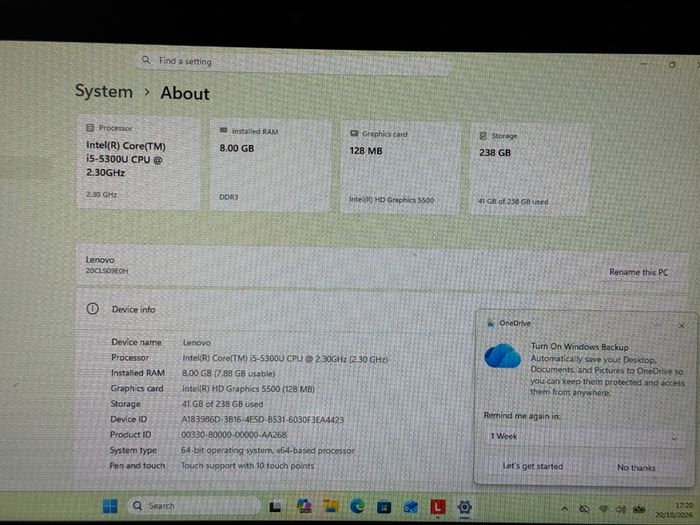700x525 pixels.
Task: Open Task View from the taskbar
Action: tap(275, 507)
